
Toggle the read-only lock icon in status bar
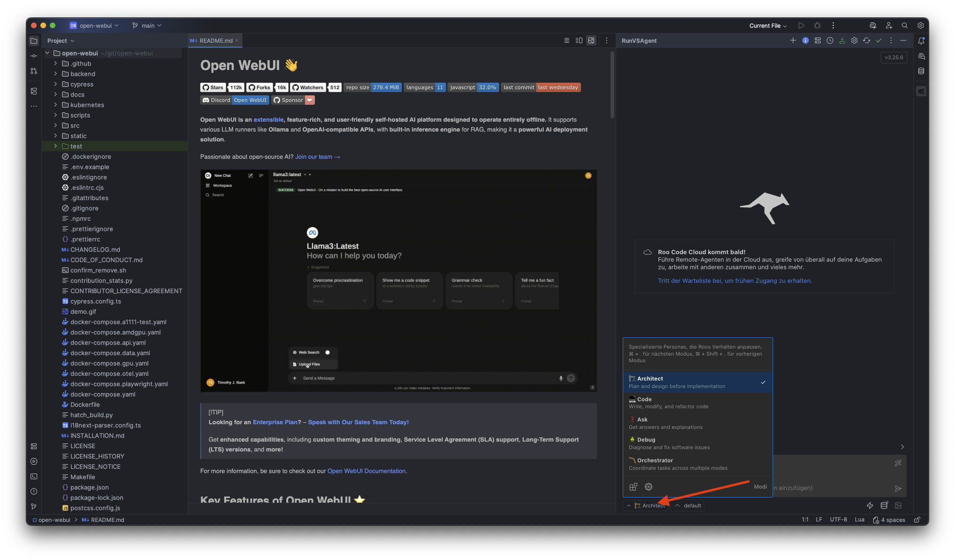coord(917,520)
